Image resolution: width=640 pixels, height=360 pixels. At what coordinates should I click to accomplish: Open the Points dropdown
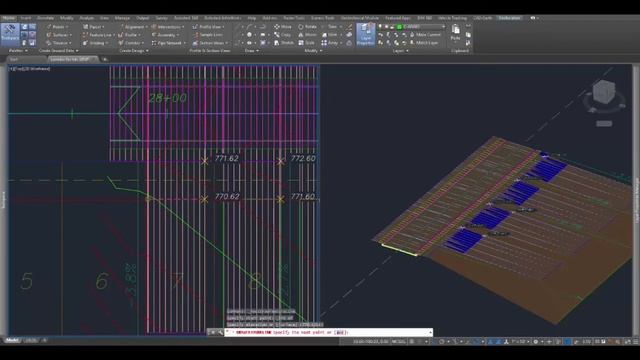click(58, 27)
